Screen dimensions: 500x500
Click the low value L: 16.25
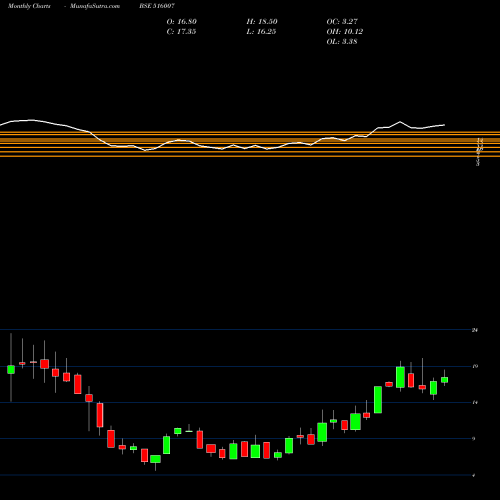point(261,32)
